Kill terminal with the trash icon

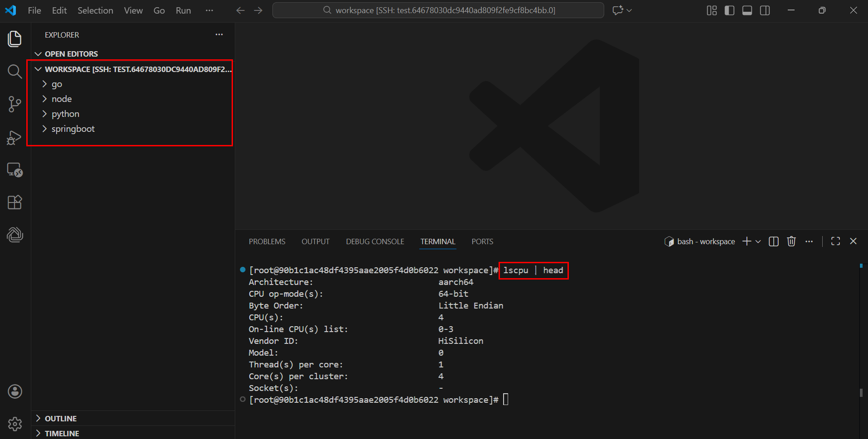[791, 241]
